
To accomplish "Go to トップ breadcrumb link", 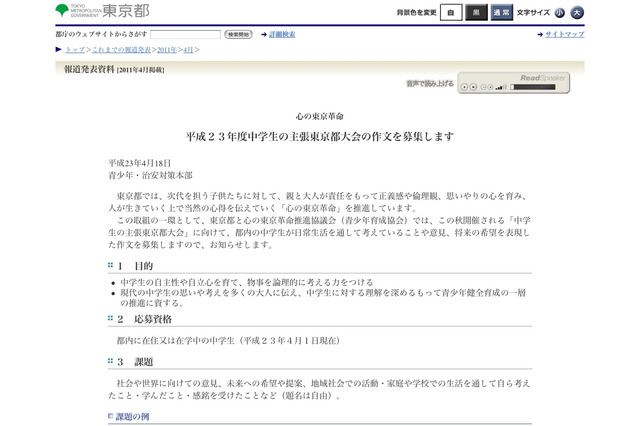I will pos(75,50).
